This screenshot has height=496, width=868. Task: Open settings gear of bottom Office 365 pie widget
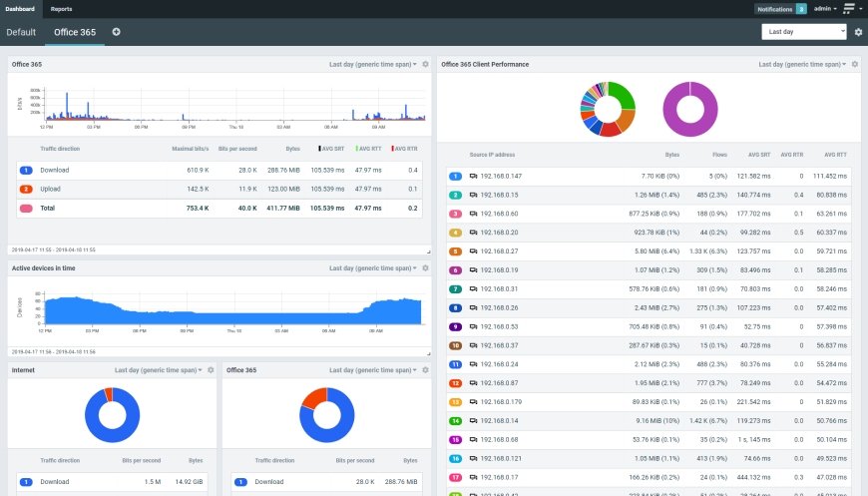point(425,370)
